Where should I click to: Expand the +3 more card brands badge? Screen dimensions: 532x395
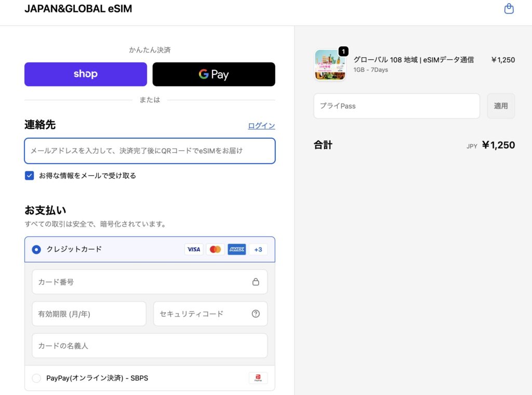coord(258,249)
